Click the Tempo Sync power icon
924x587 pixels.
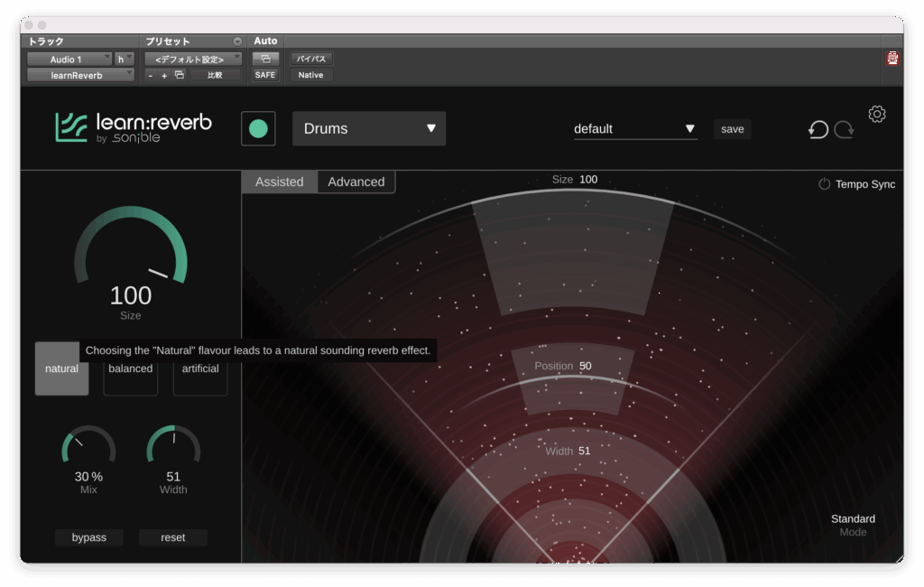pos(824,184)
